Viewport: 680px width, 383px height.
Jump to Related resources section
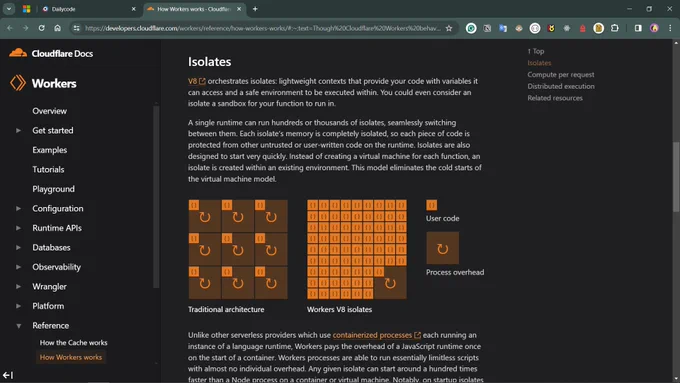555,98
